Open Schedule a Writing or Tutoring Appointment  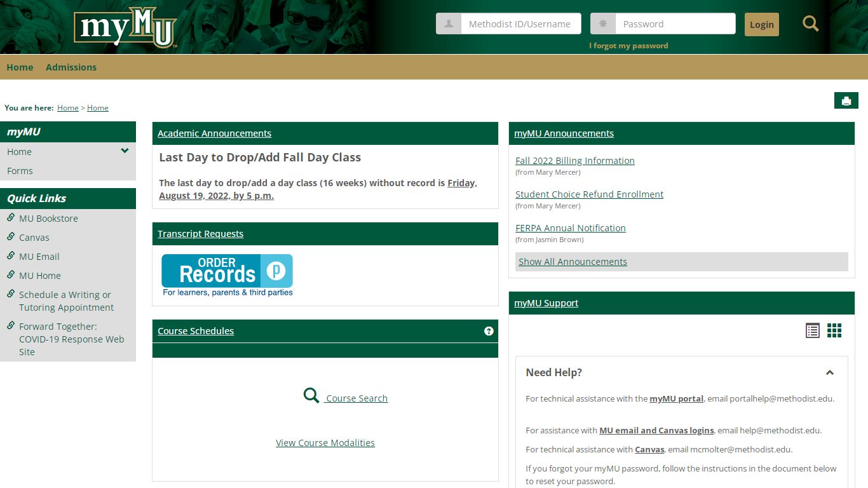[66, 301]
